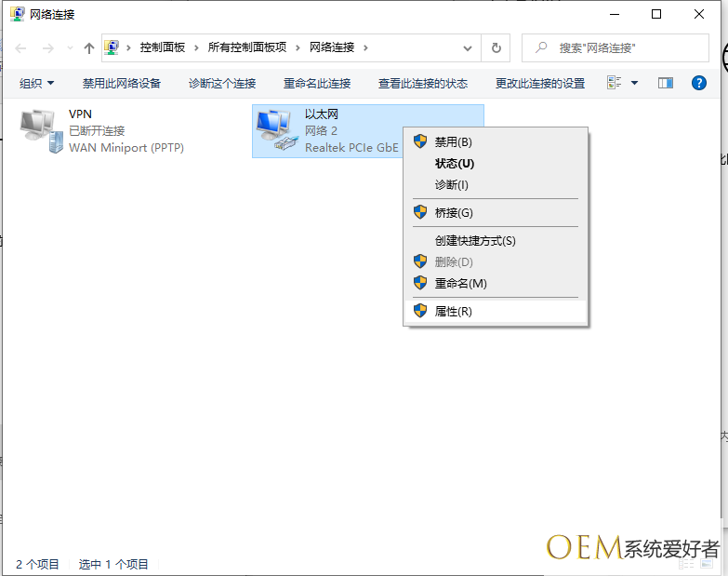
Task: Choose 重命名(M) from context menu
Action: [460, 284]
